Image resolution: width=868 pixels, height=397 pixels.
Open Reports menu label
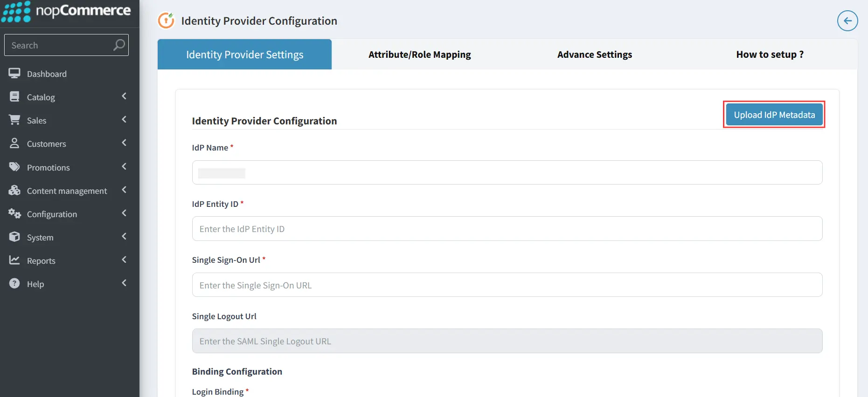41,261
